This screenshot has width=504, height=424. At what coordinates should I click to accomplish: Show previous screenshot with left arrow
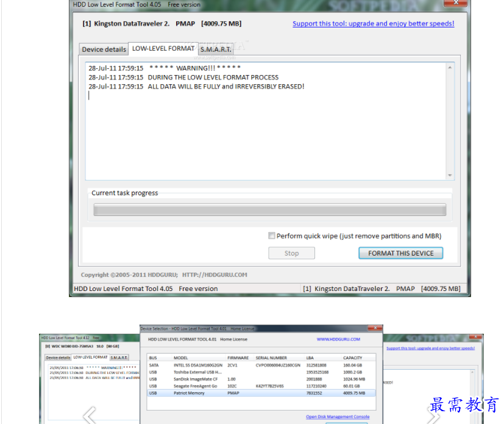(x=90, y=415)
